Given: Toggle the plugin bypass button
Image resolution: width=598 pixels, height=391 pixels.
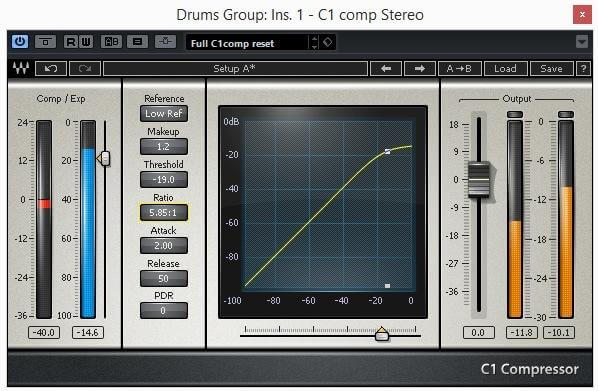Looking at the screenshot, I should point(45,42).
